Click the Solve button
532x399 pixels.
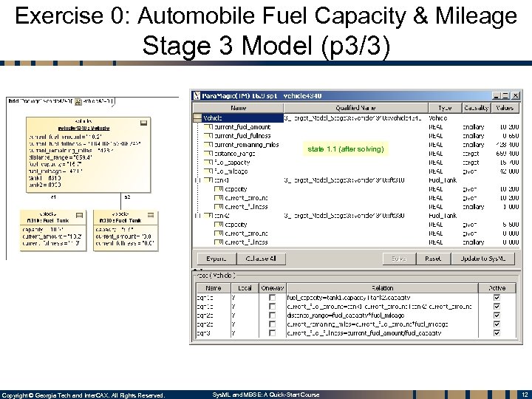399,259
